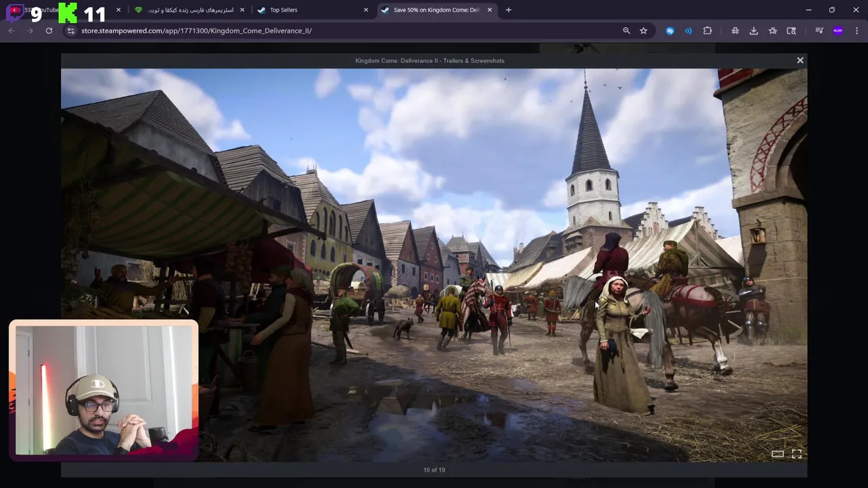Close the Trailers & Screenshots viewer
The image size is (868, 488).
[800, 60]
